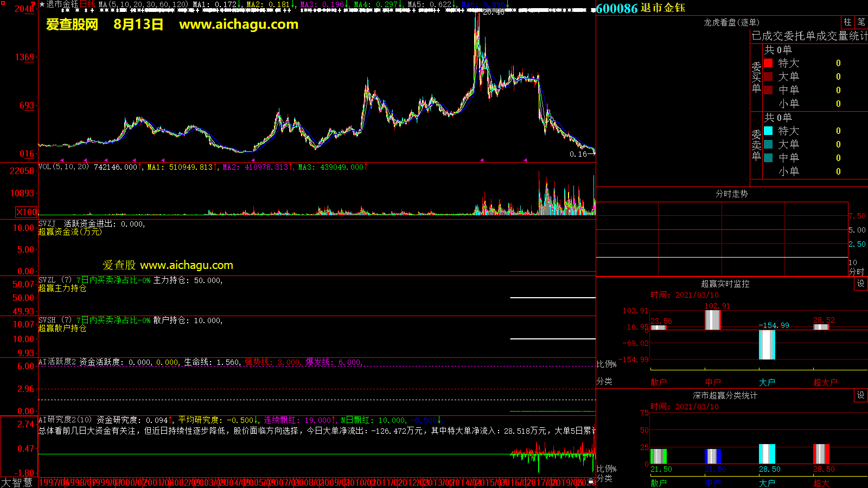Click the 超赢散户持仓 yellow label
This screenshot has height=488, width=868.
coord(62,329)
